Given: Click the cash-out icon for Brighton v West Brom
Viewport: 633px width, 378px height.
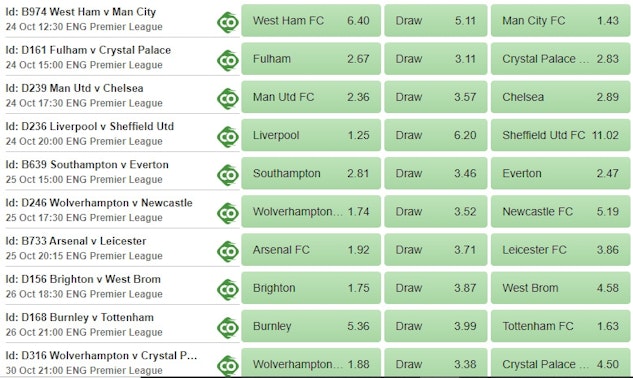Looking at the screenshot, I should click(228, 290).
